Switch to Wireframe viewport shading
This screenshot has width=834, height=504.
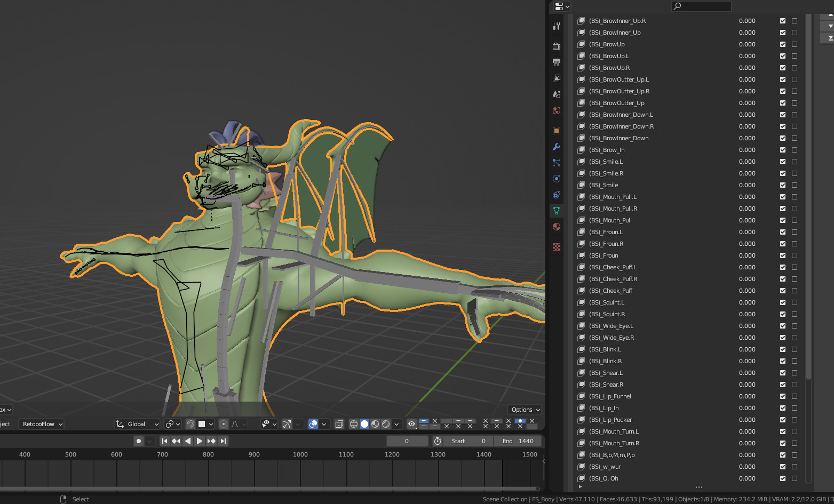point(353,424)
